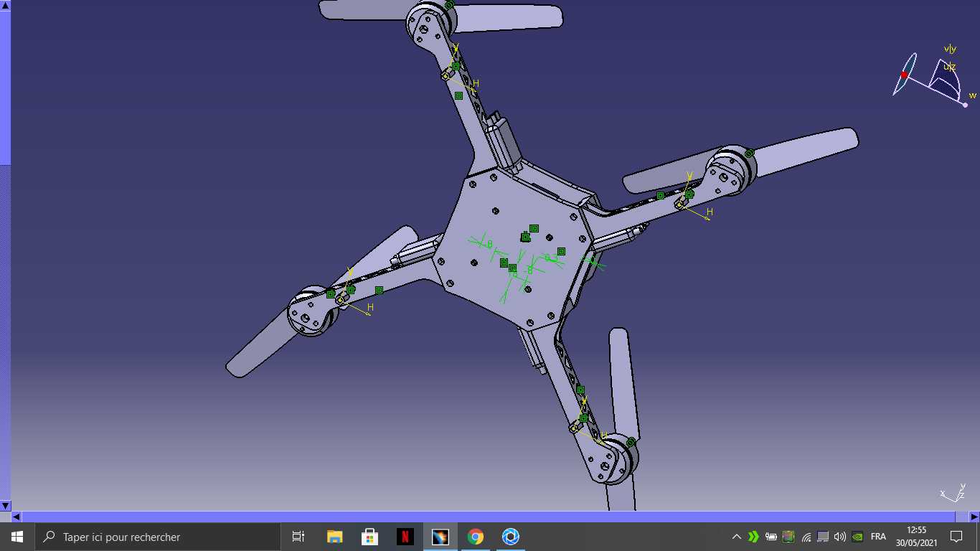Viewport: 980px width, 551px height.
Task: Change the FRA input language
Action: click(878, 537)
